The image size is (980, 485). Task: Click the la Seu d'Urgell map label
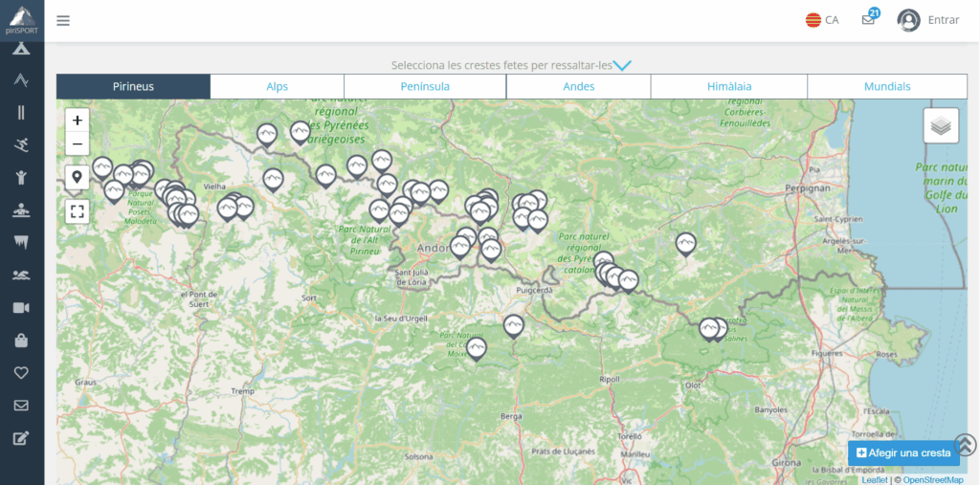(x=401, y=319)
